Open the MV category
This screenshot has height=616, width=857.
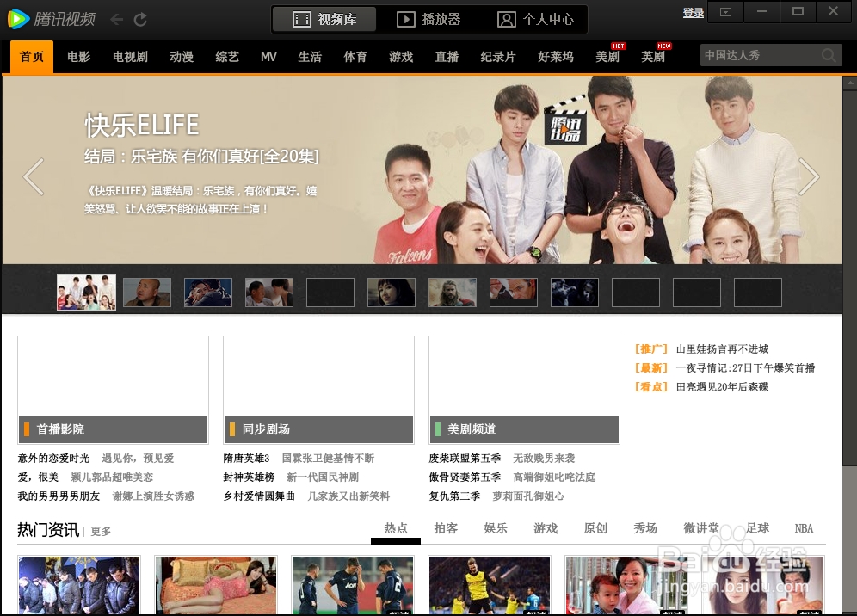[x=269, y=57]
